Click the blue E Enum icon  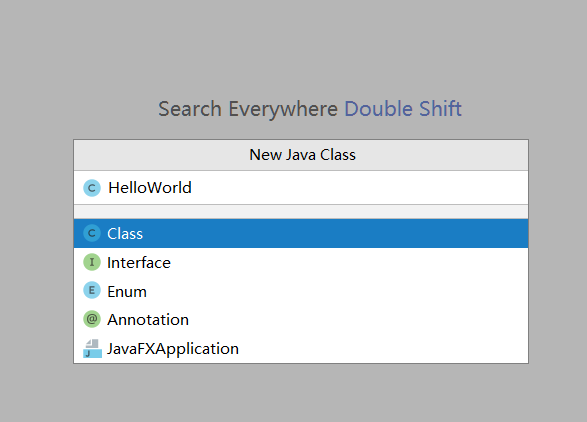92,291
